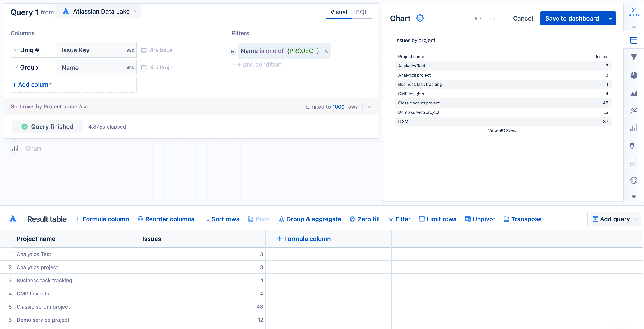Viewport: 644px width, 329px height.
Task: Enable AUTO chart type selection
Action: [x=633, y=12]
